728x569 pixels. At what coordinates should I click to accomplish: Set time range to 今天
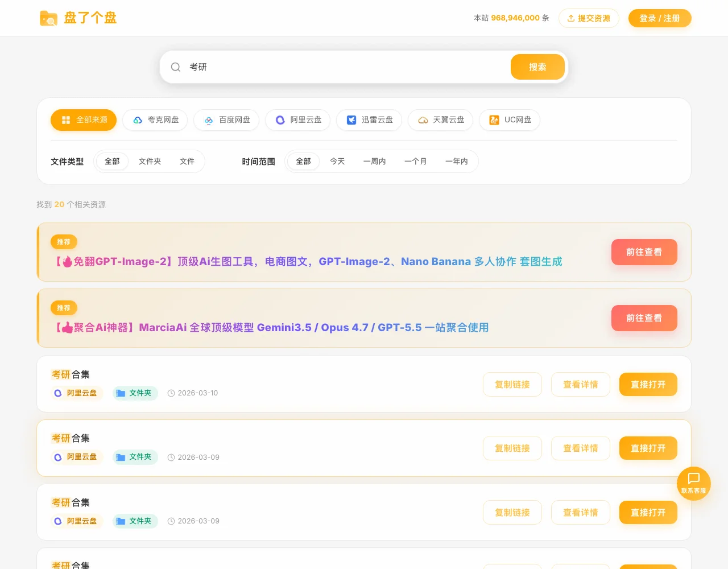(x=337, y=162)
